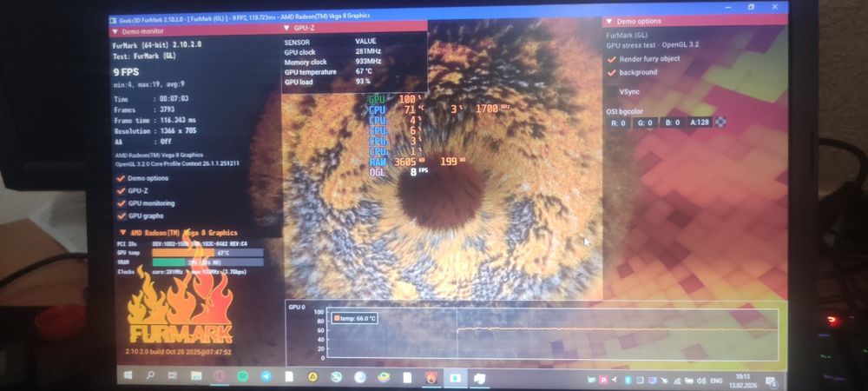Image resolution: width=868 pixels, height=391 pixels.
Task: Click the GPU 0 temperature graph line
Action: click(617, 329)
